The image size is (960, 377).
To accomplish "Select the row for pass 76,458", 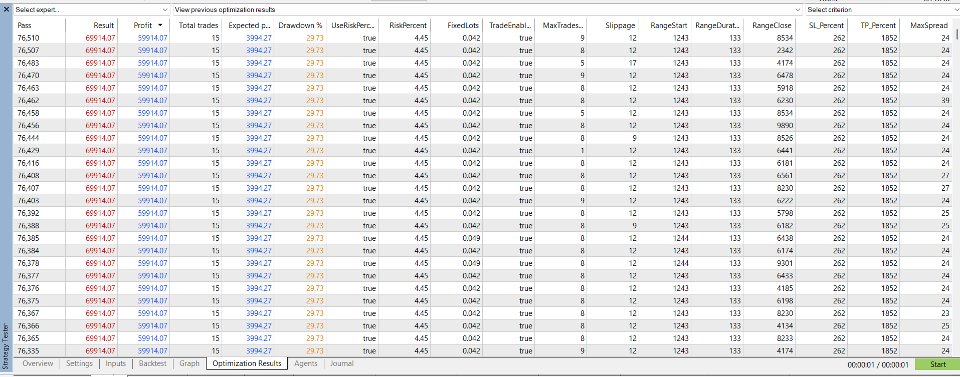I will [482, 113].
